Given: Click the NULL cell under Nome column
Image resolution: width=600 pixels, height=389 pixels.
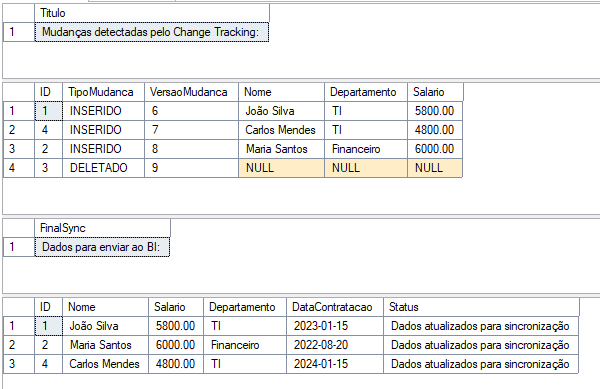Looking at the screenshot, I should (x=281, y=168).
